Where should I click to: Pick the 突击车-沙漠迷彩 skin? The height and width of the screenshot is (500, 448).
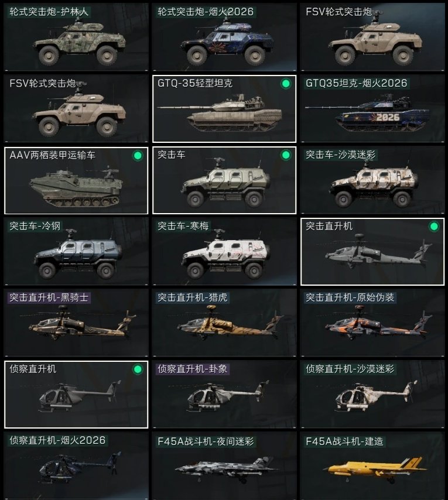tap(372, 180)
